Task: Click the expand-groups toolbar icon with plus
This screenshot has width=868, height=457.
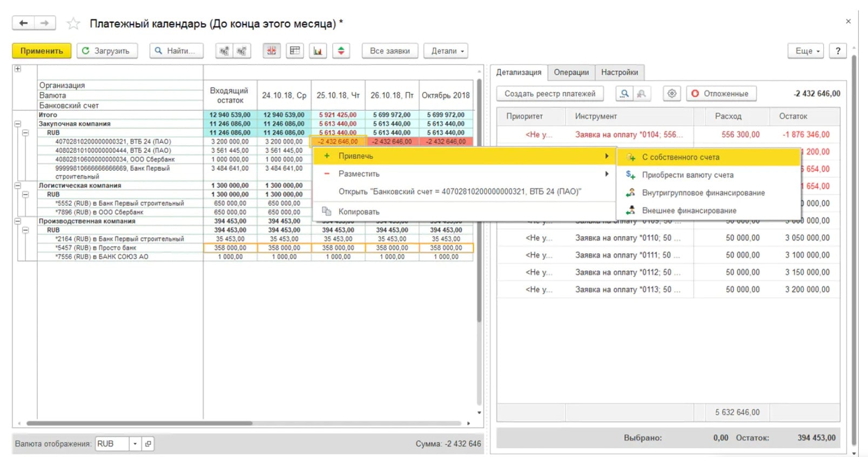Action: pos(224,51)
